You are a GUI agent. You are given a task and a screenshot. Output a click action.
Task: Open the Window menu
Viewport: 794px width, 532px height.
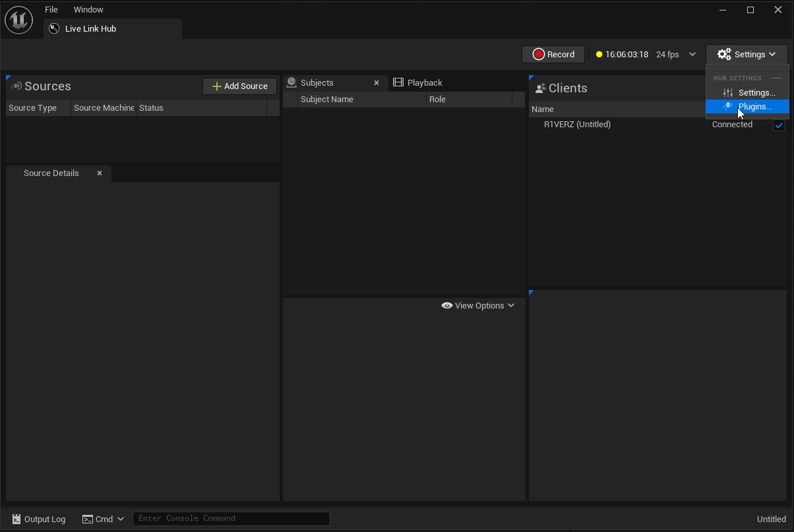pyautogui.click(x=88, y=9)
